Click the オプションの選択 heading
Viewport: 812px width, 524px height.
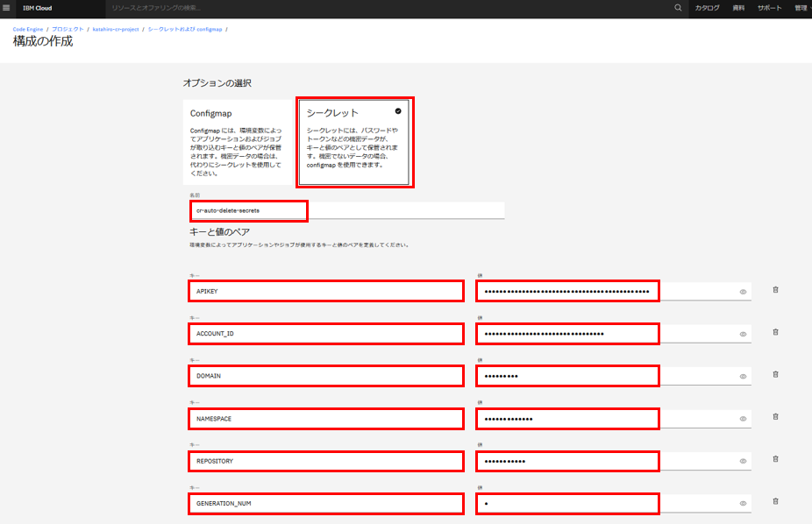pos(217,83)
